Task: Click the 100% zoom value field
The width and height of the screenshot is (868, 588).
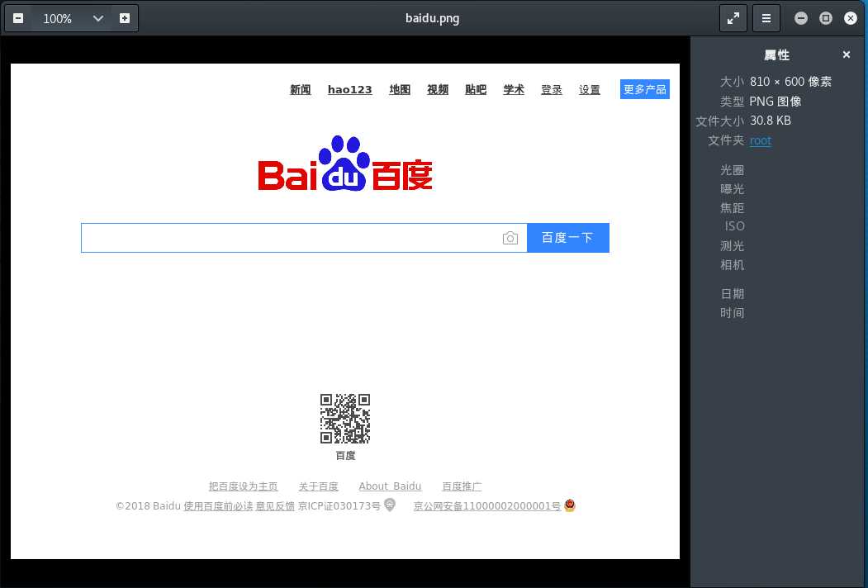Action: [x=58, y=18]
